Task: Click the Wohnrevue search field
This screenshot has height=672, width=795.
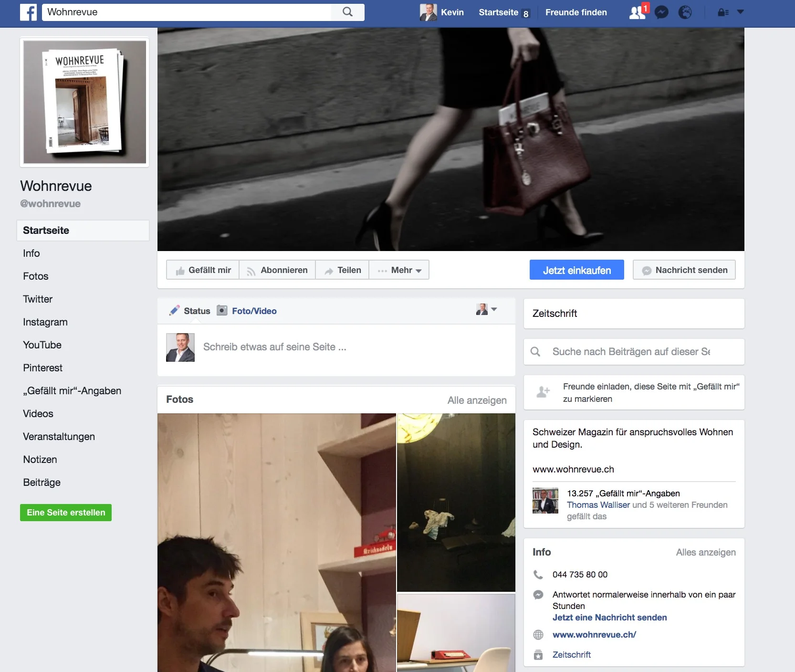Action: 187,12
